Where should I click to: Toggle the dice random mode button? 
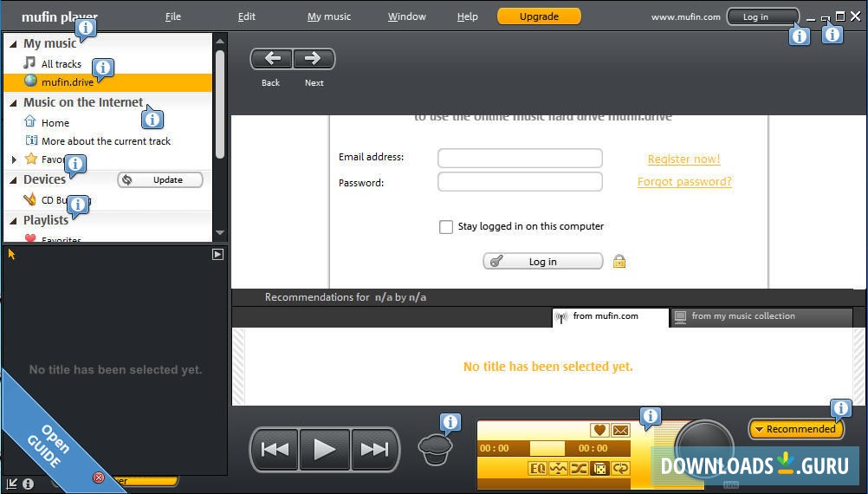click(x=599, y=469)
